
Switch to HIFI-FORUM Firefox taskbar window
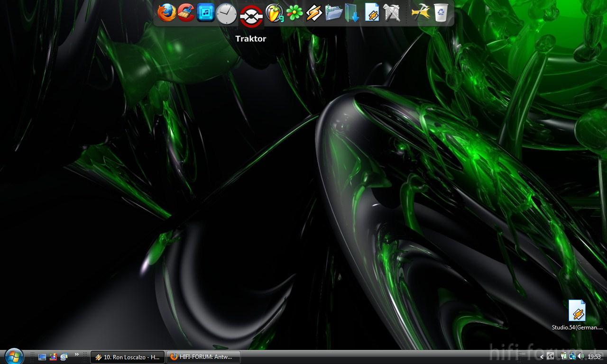point(203,357)
